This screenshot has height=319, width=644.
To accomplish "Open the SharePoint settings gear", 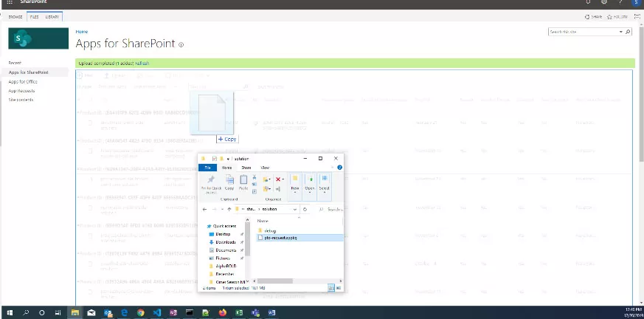I will 603,2.
